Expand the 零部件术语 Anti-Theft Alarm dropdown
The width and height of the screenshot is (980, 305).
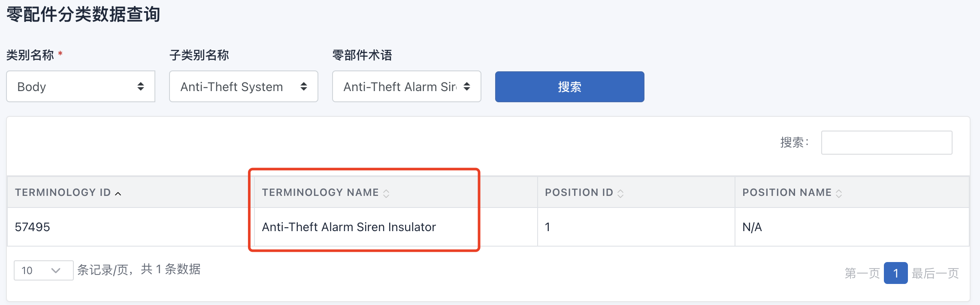click(406, 86)
